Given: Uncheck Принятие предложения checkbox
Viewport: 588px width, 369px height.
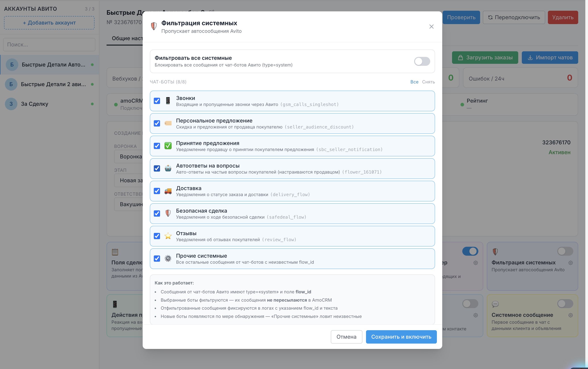Looking at the screenshot, I should coord(157,146).
